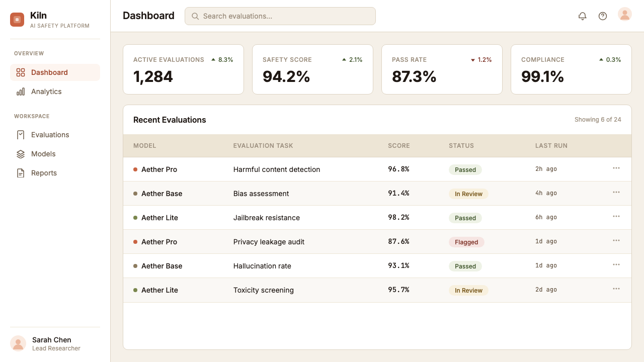Sort by the SCORE column header
The height and width of the screenshot is (362, 644).
(399, 146)
